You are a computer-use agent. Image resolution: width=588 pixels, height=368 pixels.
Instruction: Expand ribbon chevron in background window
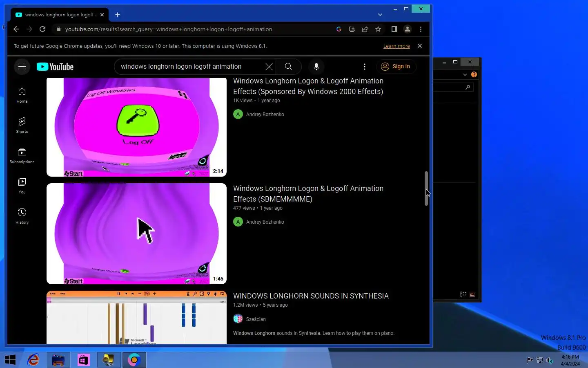465,74
